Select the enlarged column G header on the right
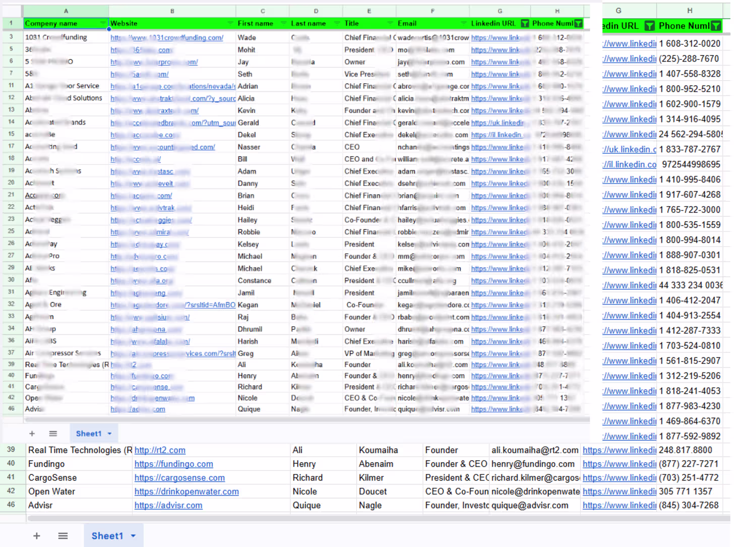 point(619,11)
